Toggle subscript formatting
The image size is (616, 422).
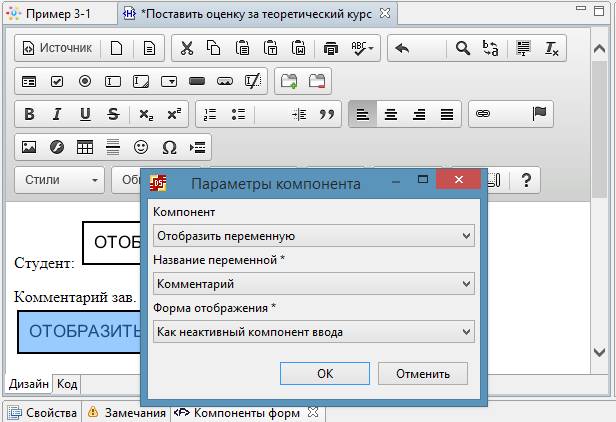click(x=146, y=114)
